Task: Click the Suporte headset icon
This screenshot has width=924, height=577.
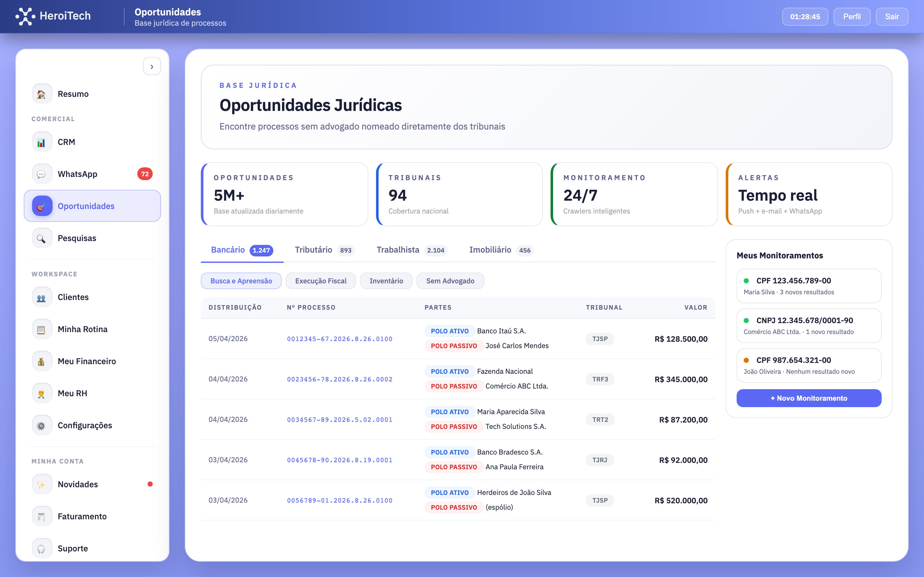Action: point(42,548)
